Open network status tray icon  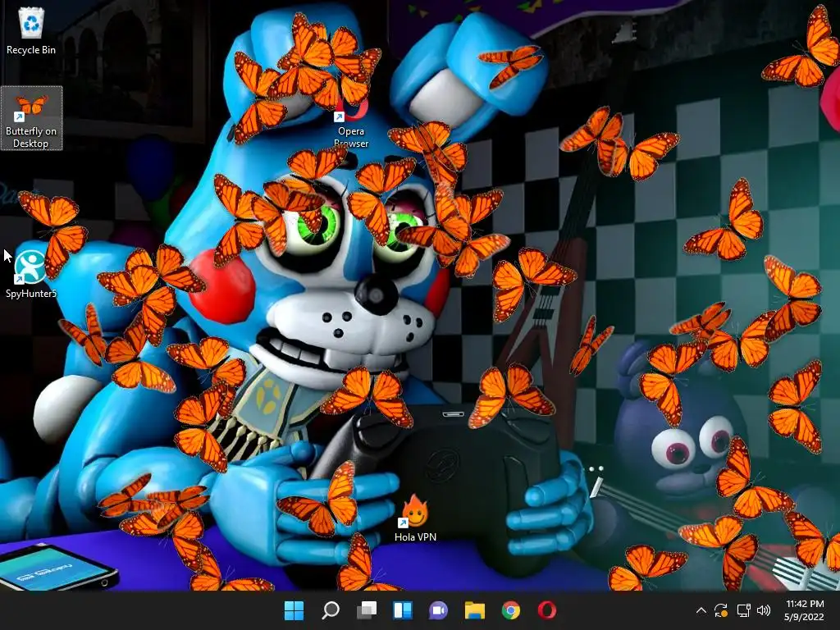(x=743, y=610)
